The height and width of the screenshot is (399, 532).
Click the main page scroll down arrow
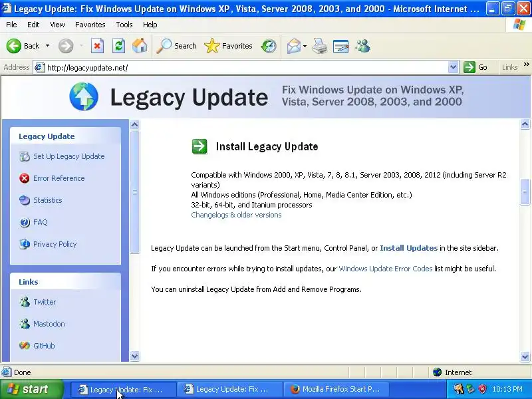[525, 356]
